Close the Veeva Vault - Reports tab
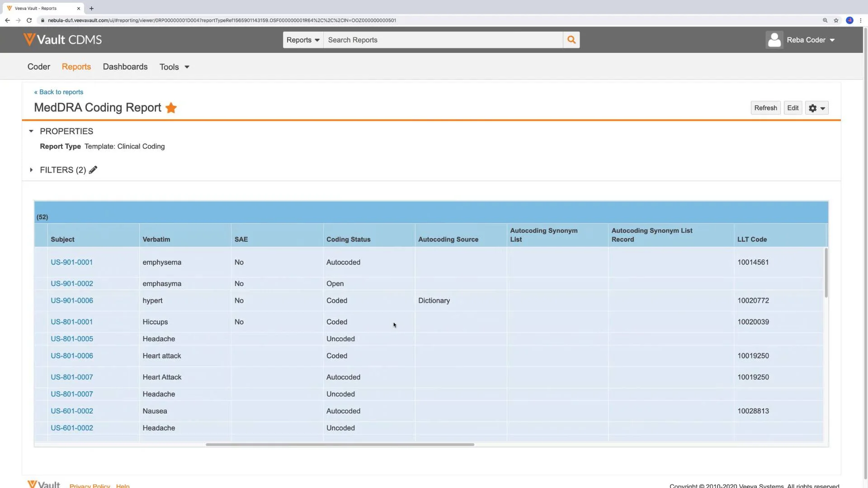This screenshot has width=868, height=488. point(78,8)
